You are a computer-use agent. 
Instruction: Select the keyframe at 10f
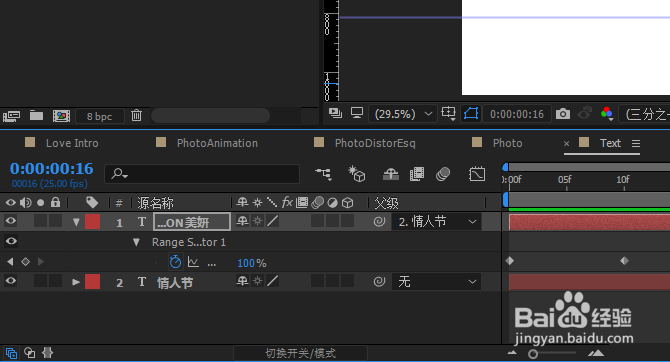click(x=624, y=261)
